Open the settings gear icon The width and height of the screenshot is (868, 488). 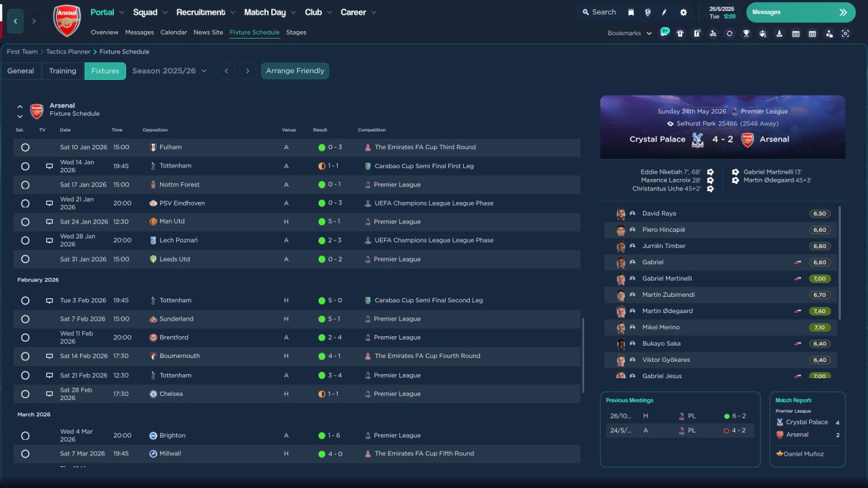click(x=683, y=12)
